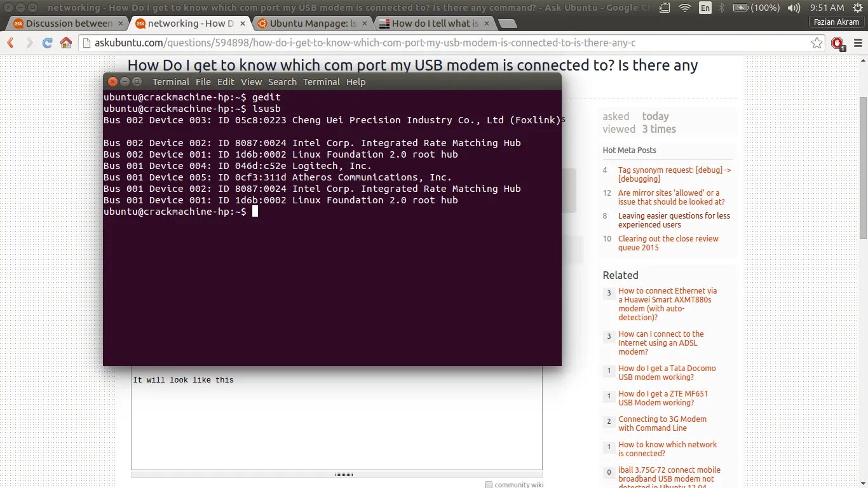Go back with Chrome's back arrow
This screenshot has height=488, width=868.
coord(11,43)
